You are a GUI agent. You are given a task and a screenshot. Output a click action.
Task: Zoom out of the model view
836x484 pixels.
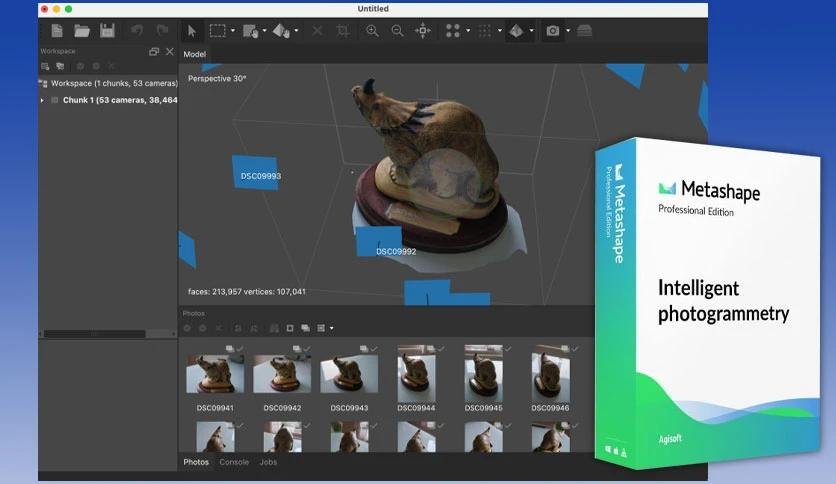tap(397, 31)
